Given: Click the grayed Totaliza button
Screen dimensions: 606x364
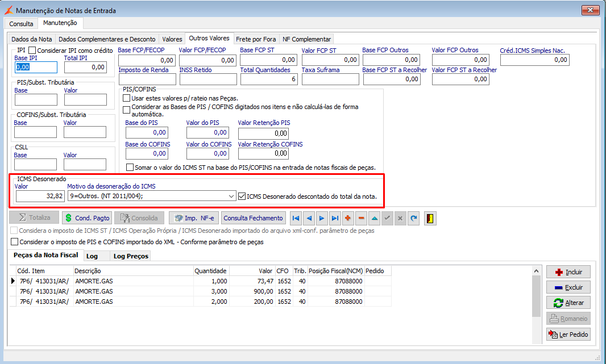Looking at the screenshot, I should coord(34,217).
